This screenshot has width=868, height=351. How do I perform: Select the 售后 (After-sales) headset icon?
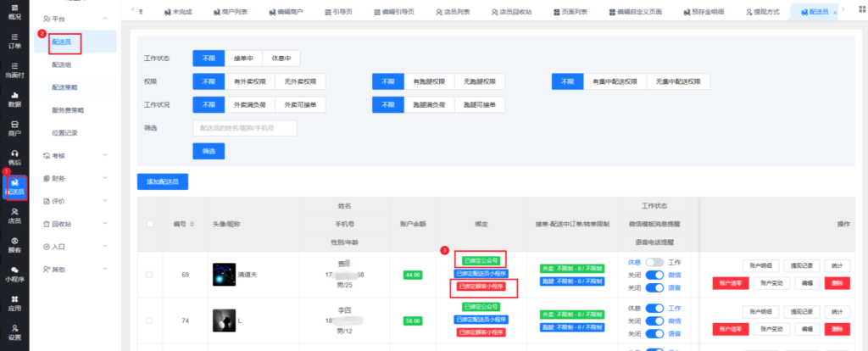(14, 157)
